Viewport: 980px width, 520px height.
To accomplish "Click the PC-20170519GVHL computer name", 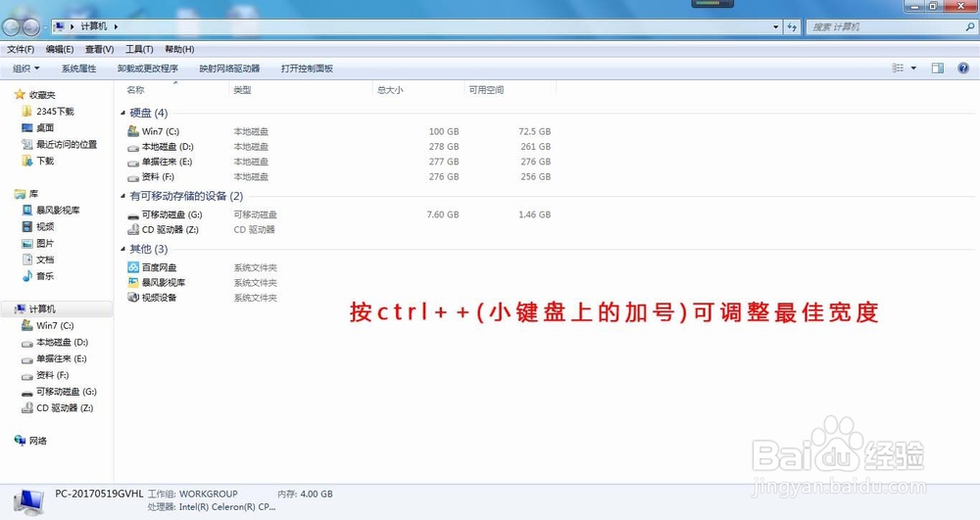I will (99, 494).
